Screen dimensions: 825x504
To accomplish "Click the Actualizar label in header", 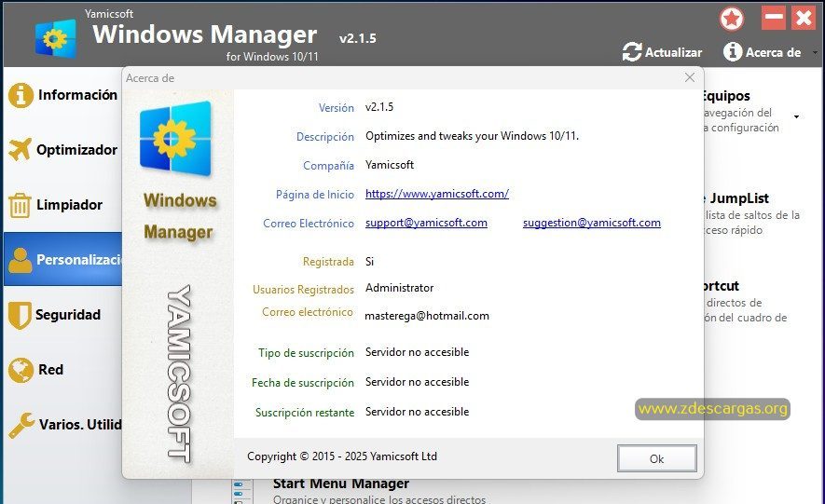I will pyautogui.click(x=673, y=52).
